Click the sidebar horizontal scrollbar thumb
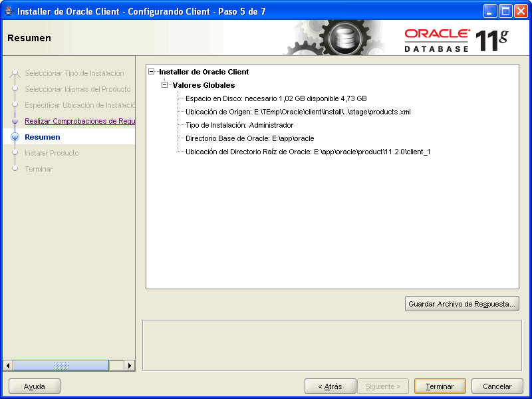The width and height of the screenshot is (532, 399). (x=61, y=365)
